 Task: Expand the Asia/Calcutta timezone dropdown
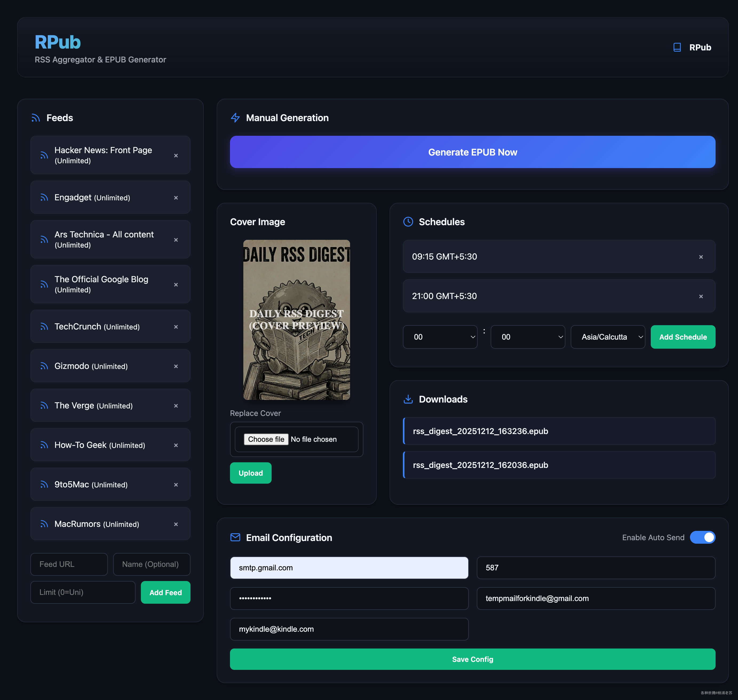pos(608,337)
